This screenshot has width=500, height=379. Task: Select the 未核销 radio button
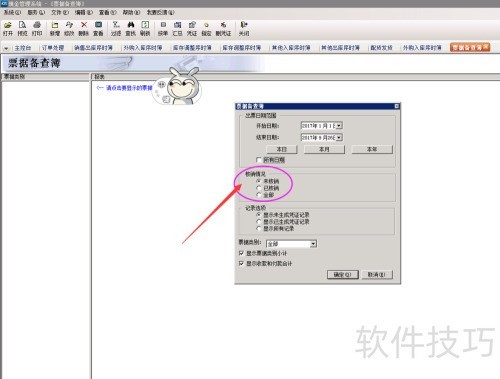[258, 181]
